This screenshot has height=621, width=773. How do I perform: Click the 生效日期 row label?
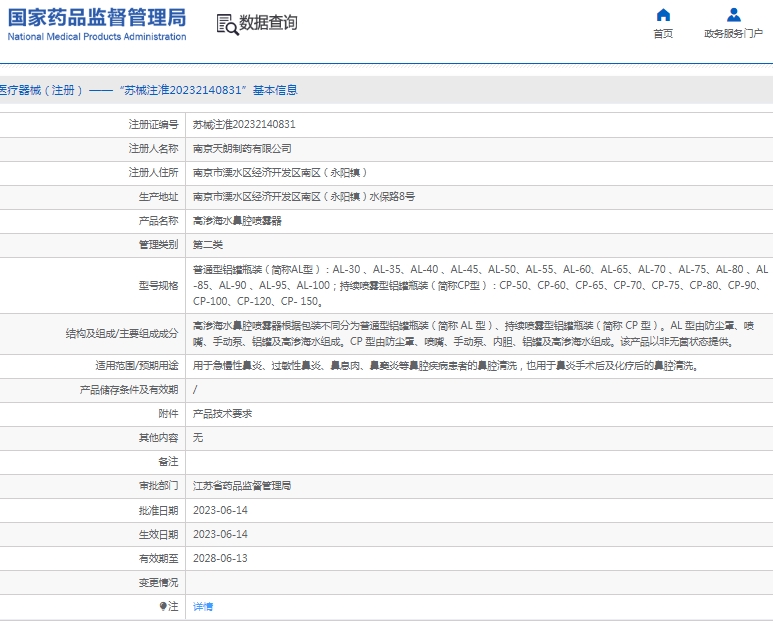pyautogui.click(x=158, y=534)
